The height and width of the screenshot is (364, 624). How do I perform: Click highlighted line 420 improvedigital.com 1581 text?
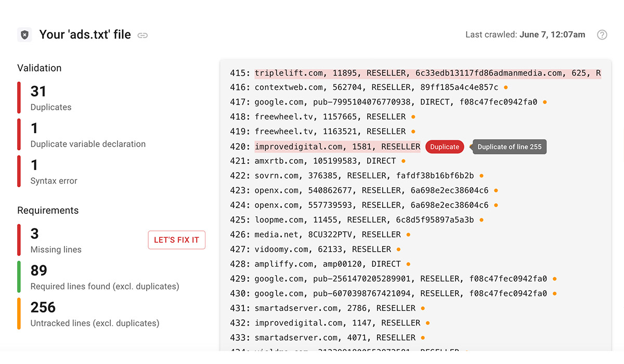(337, 147)
